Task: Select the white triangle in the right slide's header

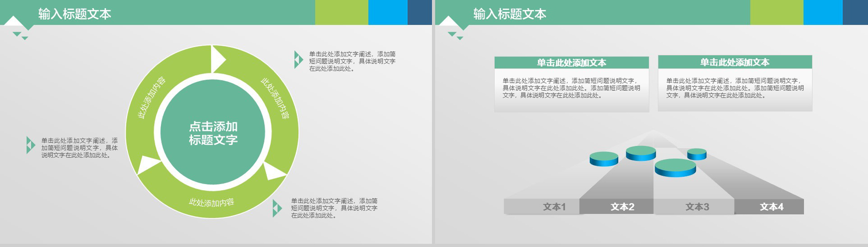Action: 449,21
